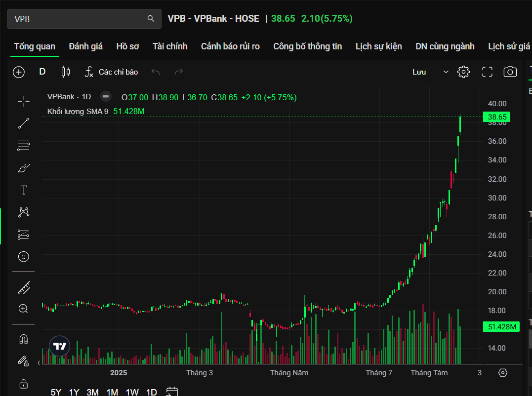Click the search magnifier icon in VPB field
The width and height of the screenshot is (532, 396).
[151, 19]
